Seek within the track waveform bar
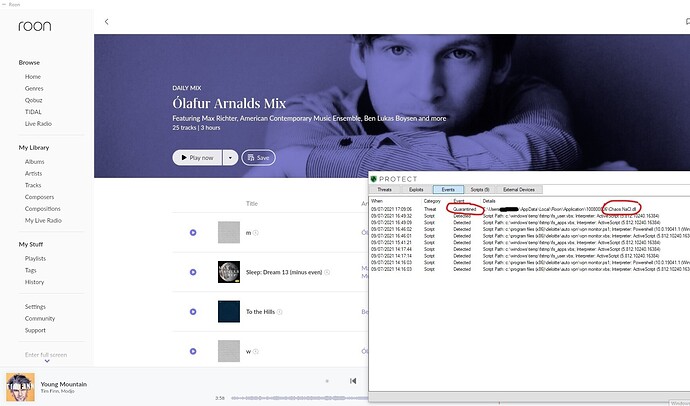690x406 pixels. click(299, 398)
